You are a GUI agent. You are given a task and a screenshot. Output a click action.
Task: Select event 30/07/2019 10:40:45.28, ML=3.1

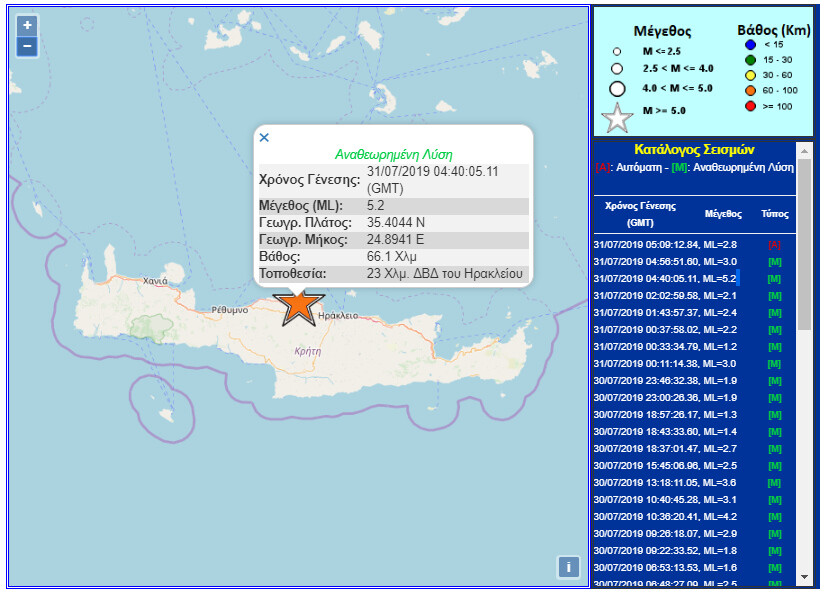click(x=665, y=499)
